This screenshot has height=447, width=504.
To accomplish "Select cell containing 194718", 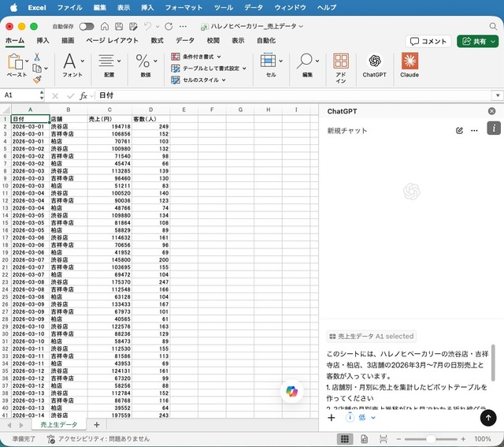I will point(109,126).
